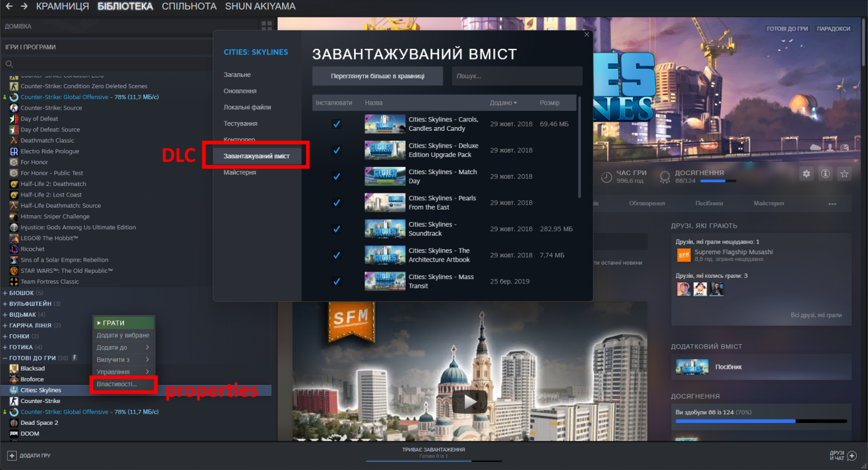
Task: Disable the Cities: Skylines - Soundtrack DLC
Action: (336, 228)
